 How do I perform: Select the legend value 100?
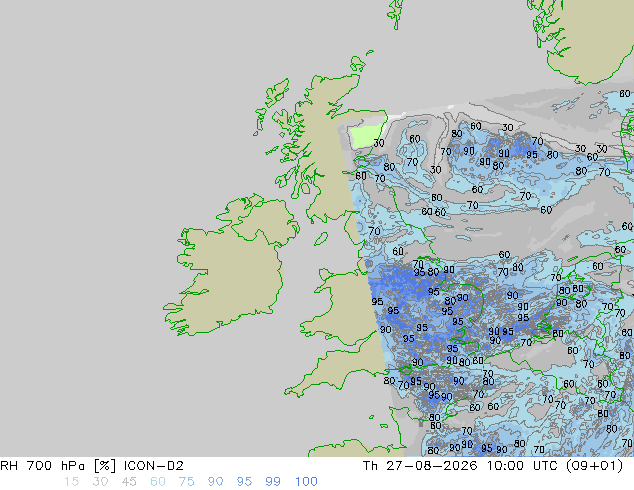pos(306,482)
